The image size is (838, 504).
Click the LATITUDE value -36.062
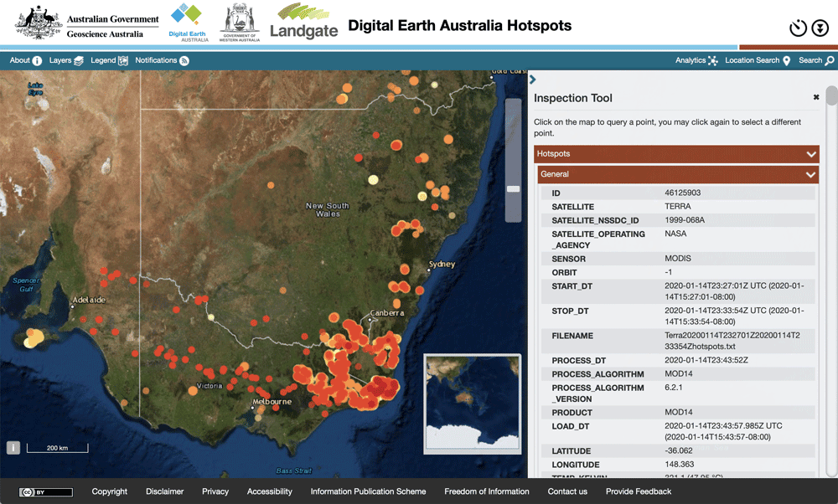679,450
